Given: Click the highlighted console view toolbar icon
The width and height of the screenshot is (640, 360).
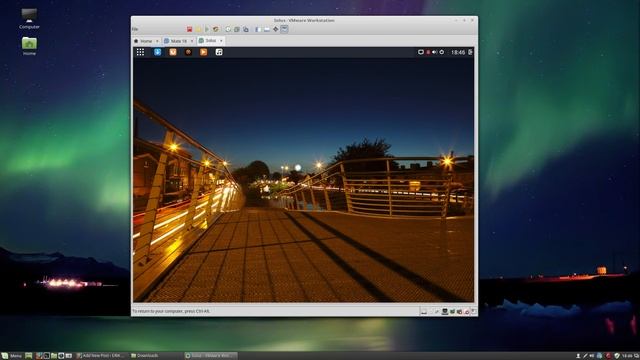Looking at the screenshot, I should pyautogui.click(x=284, y=29).
